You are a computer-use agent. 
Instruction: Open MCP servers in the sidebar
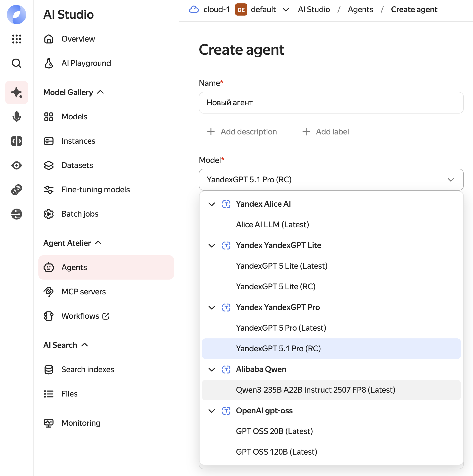(84, 292)
